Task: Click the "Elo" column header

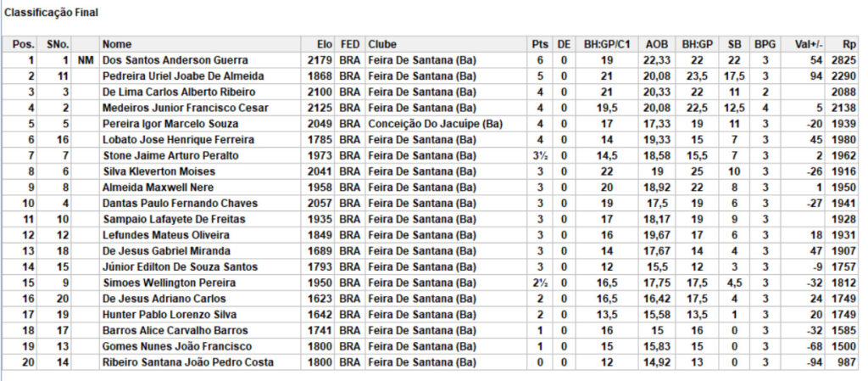Action: tap(325, 44)
